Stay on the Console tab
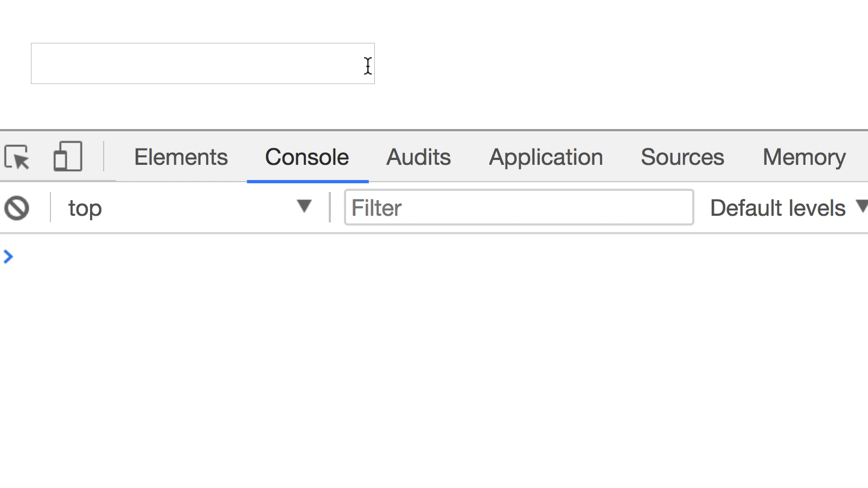 (306, 157)
